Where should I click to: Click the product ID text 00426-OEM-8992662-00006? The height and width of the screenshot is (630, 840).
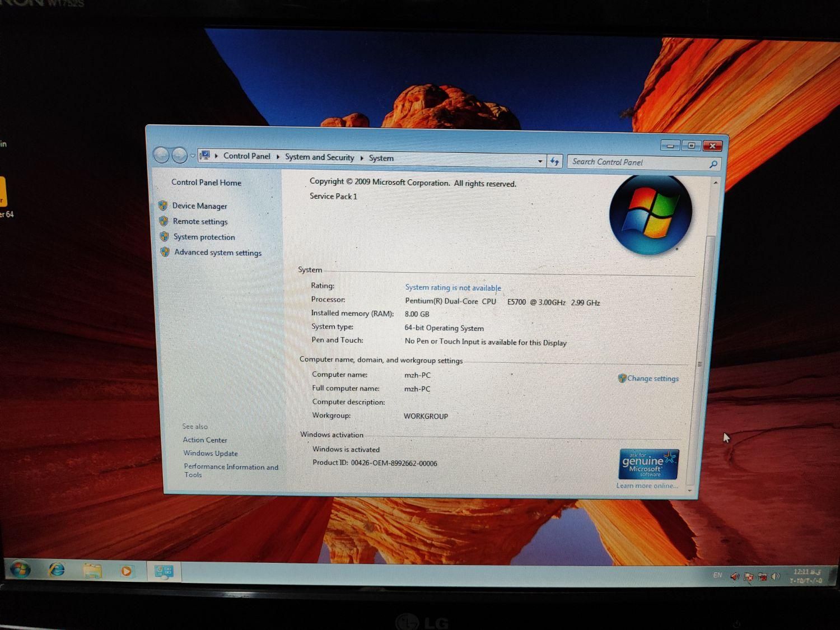[x=394, y=464]
